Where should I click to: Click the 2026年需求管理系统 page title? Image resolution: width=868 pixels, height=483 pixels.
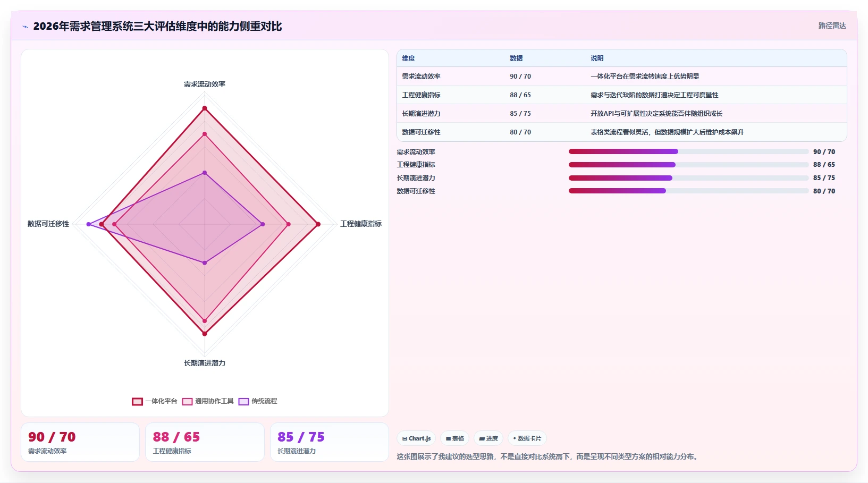click(157, 27)
